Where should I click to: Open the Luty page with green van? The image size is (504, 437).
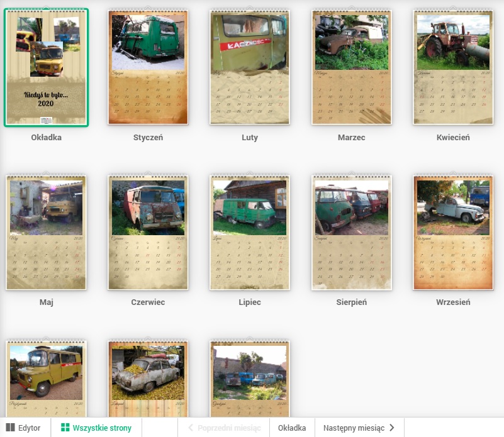pos(249,68)
